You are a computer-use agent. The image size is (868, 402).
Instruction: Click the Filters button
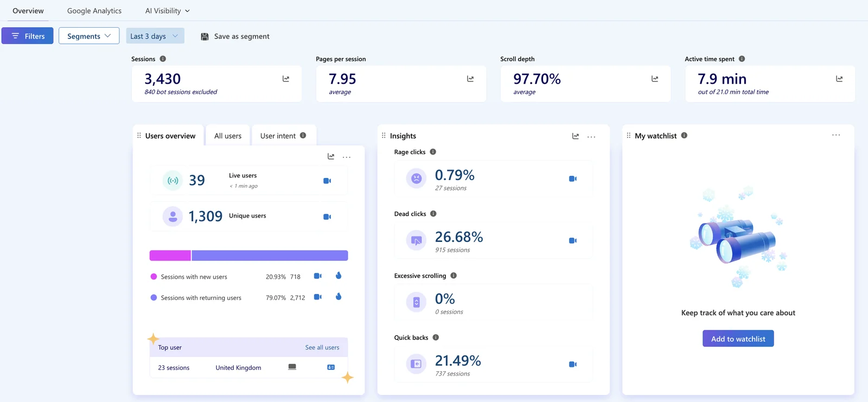27,36
